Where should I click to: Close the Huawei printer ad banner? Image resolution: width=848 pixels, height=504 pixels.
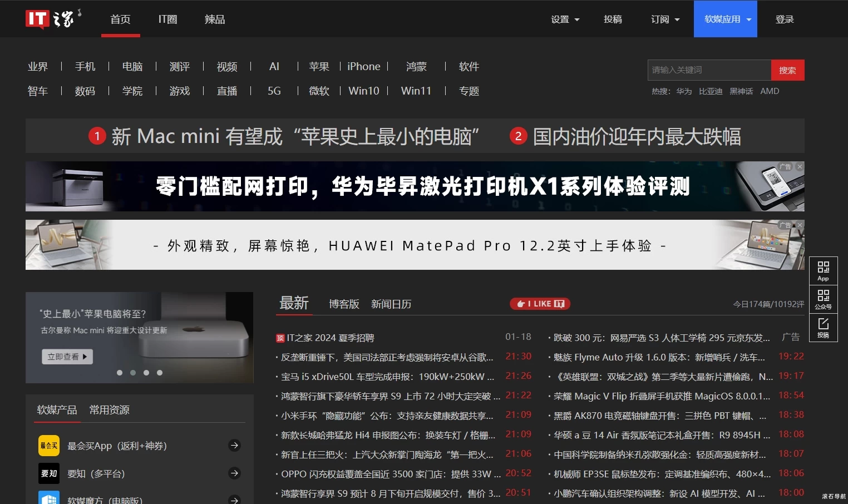800,166
